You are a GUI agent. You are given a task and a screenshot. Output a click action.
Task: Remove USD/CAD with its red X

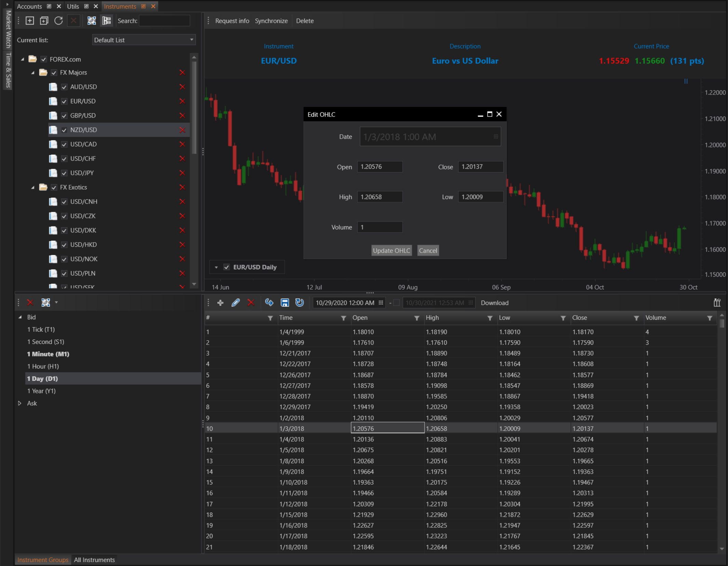point(182,144)
